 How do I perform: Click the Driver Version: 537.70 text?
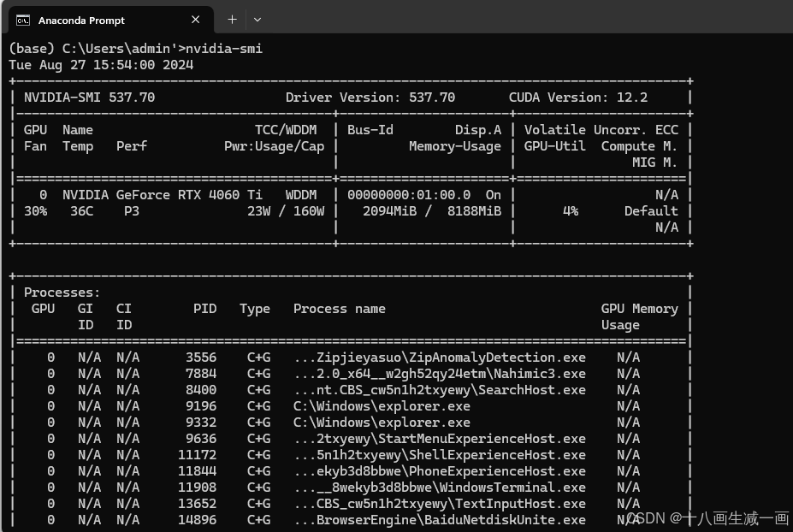[x=370, y=98]
